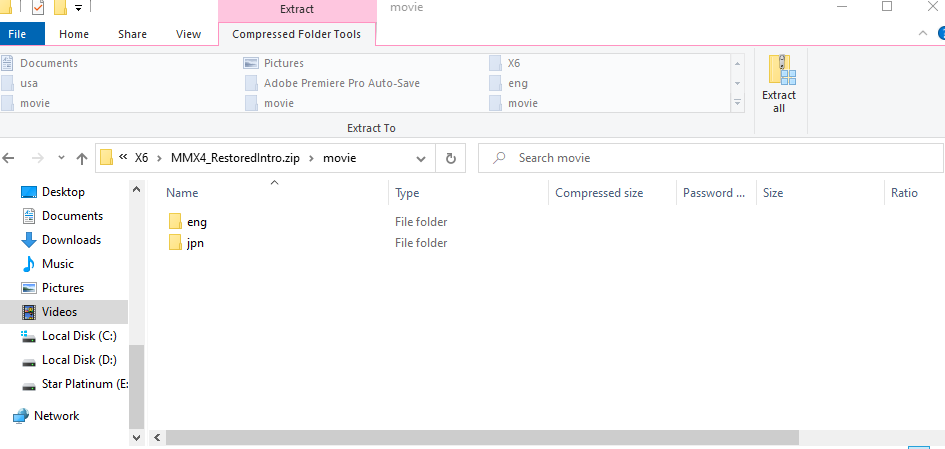Sort files by Compressed size column
The image size is (945, 449).
tap(599, 193)
